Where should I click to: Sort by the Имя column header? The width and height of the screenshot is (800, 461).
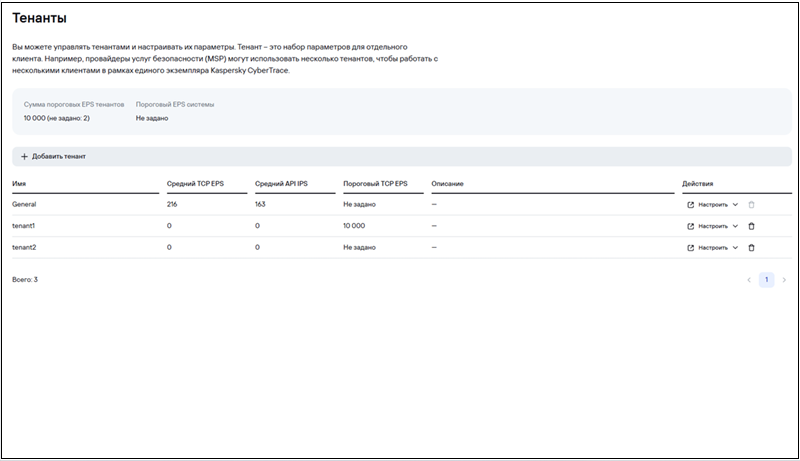[x=19, y=184]
